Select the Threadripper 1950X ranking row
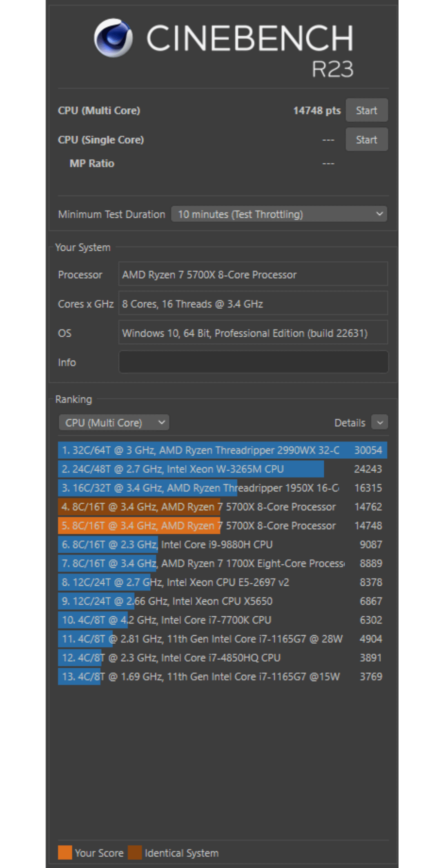The height and width of the screenshot is (868, 441). (x=223, y=488)
